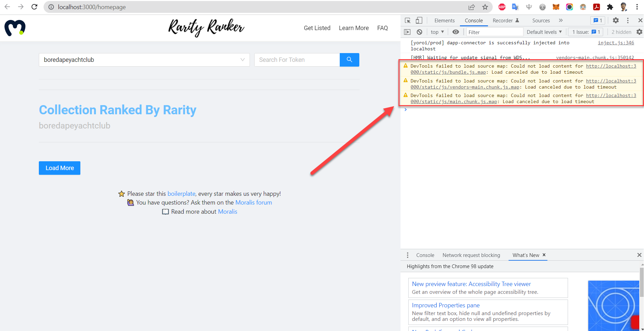Open DevTools customize three-dot menu
The width and height of the screenshot is (644, 331).
point(628,20)
